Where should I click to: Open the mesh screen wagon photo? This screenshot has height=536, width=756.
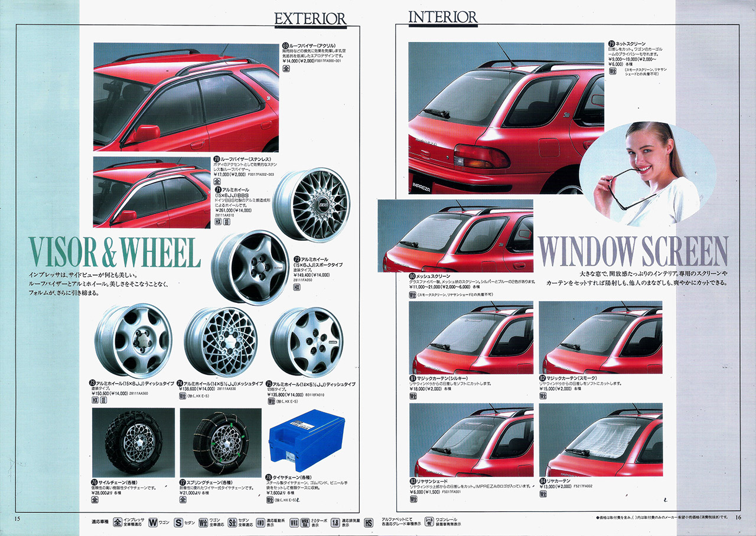click(455, 236)
